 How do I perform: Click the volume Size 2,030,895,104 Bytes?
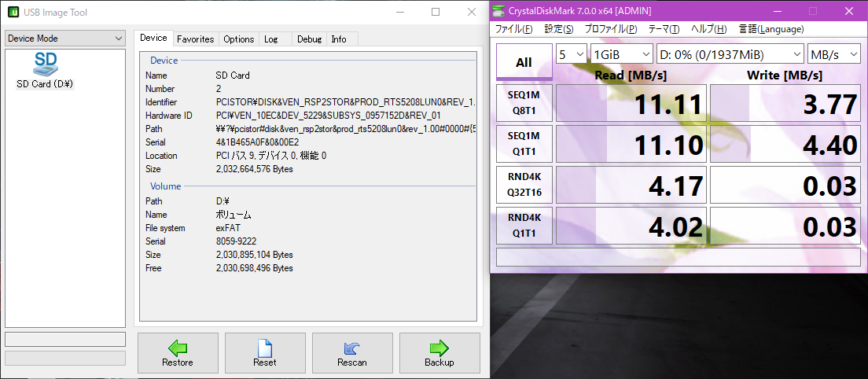pos(254,255)
